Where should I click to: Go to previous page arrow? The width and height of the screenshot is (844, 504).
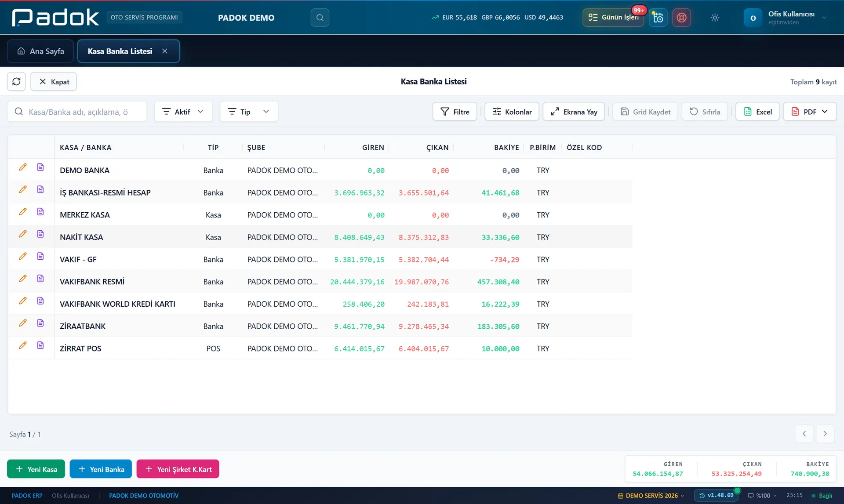[x=804, y=434]
